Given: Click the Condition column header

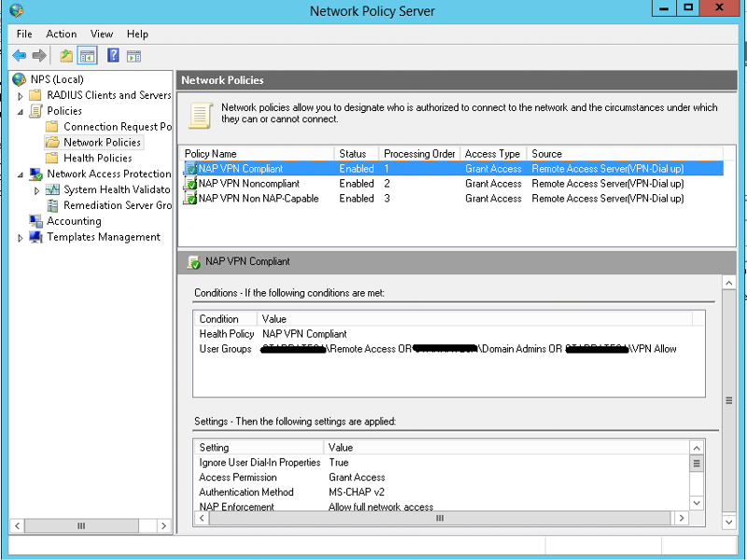Looking at the screenshot, I should [225, 319].
